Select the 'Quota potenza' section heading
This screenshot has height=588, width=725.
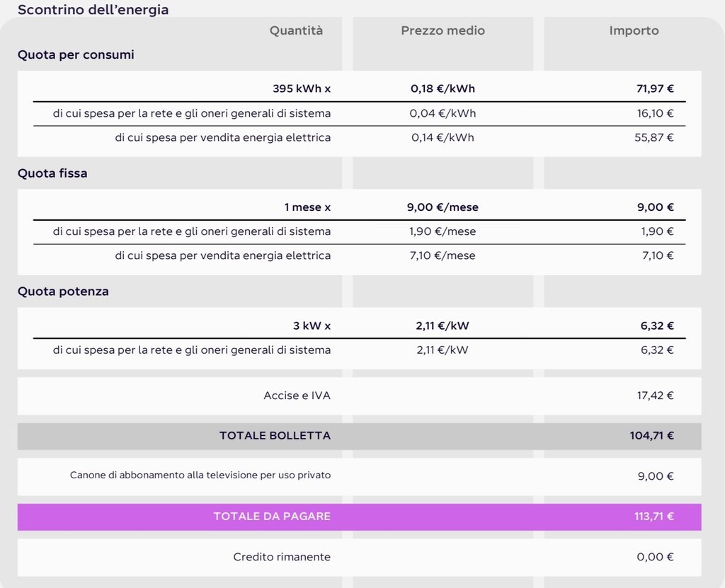63,292
